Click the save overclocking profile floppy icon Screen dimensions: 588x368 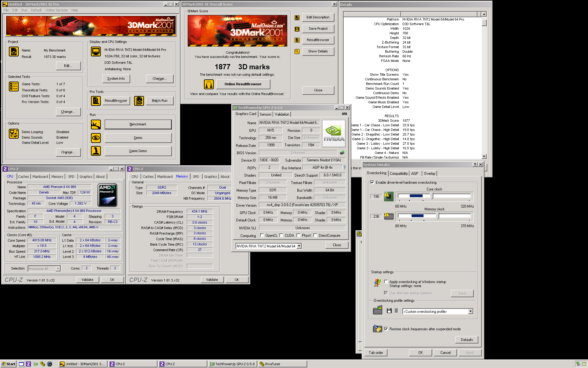click(389, 311)
